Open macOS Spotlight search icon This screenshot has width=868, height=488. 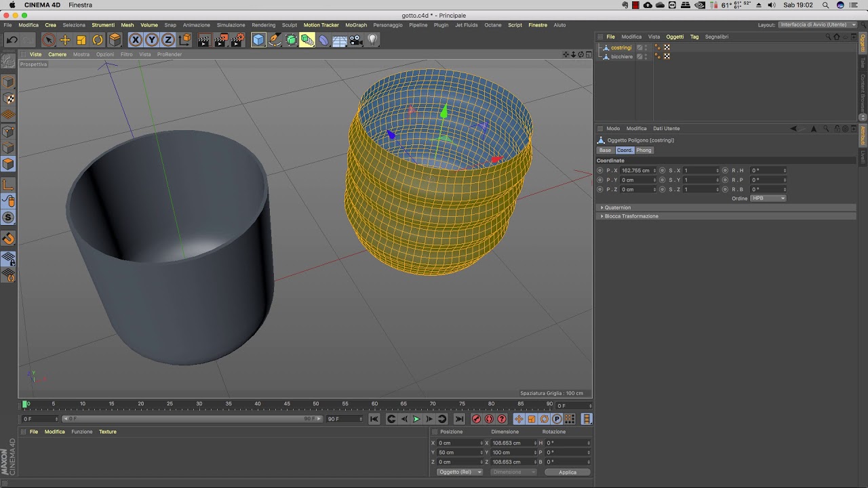(x=825, y=5)
